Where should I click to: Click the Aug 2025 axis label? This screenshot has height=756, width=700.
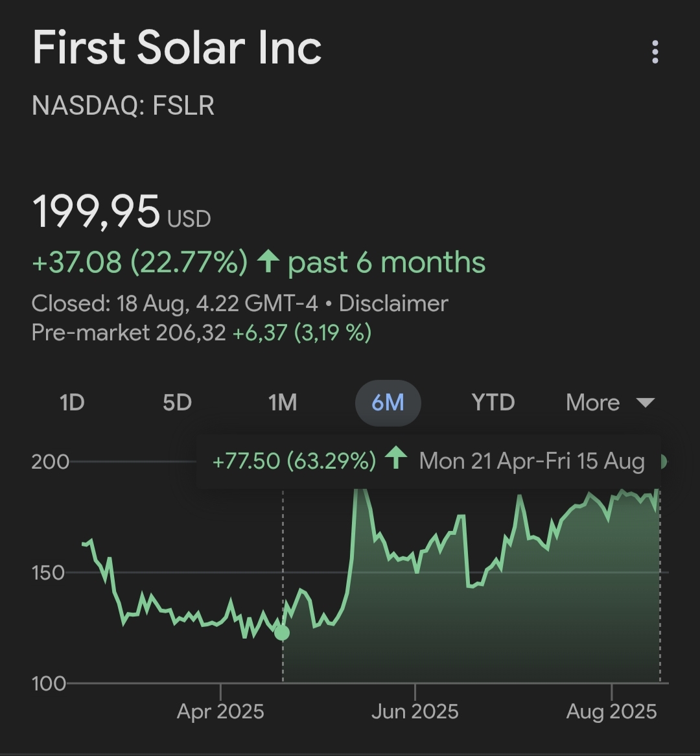pos(611,711)
